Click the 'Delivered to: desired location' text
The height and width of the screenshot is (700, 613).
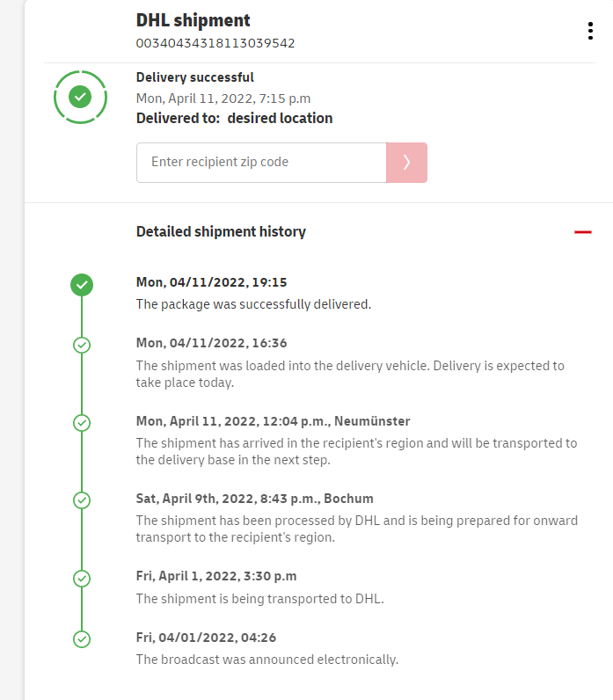234,118
